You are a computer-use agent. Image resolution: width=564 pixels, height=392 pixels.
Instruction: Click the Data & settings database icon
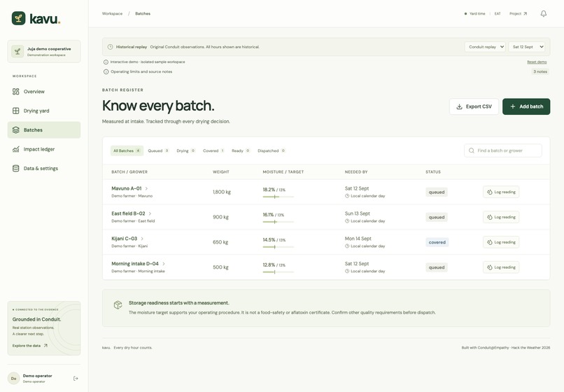coord(16,169)
